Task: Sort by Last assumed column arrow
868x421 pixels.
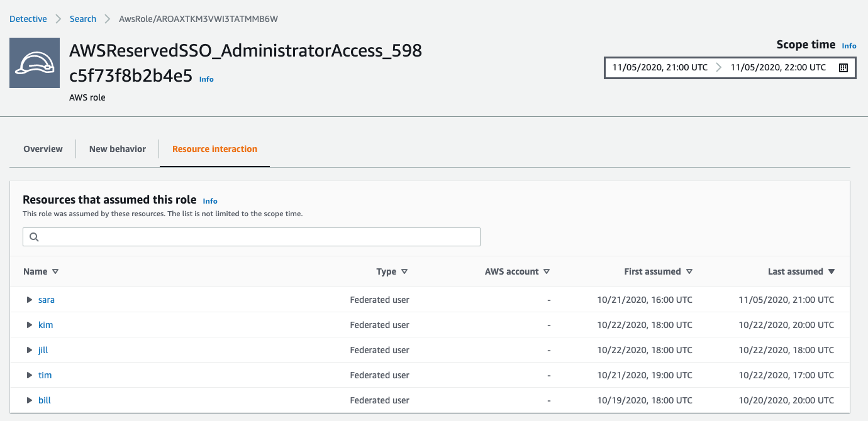Action: pos(832,271)
